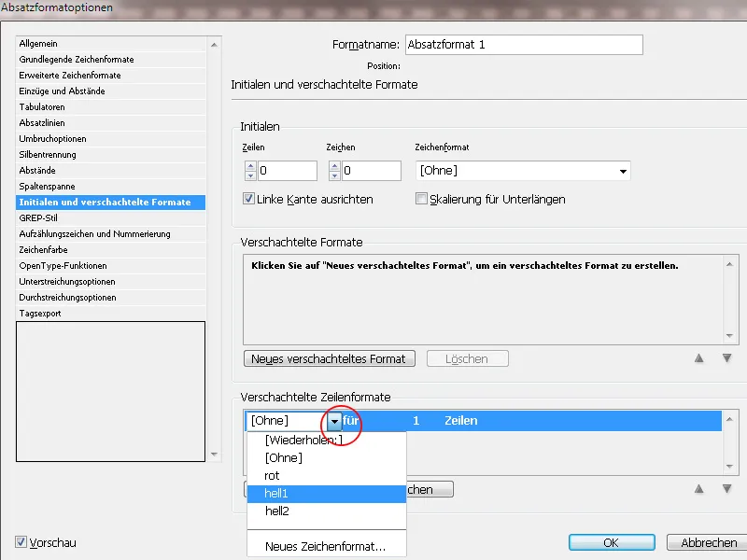Toggle the Vorschau checkbox
Image resolution: width=747 pixels, height=560 pixels.
click(21, 542)
